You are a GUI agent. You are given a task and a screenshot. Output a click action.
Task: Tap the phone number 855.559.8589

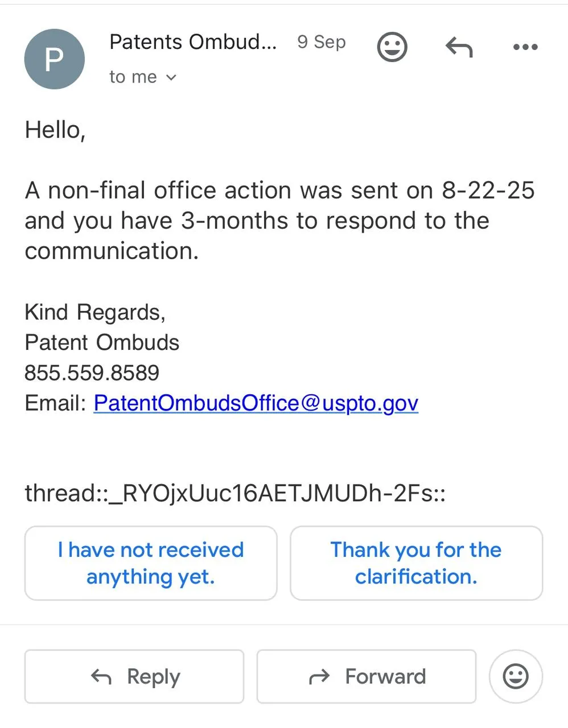(x=92, y=373)
